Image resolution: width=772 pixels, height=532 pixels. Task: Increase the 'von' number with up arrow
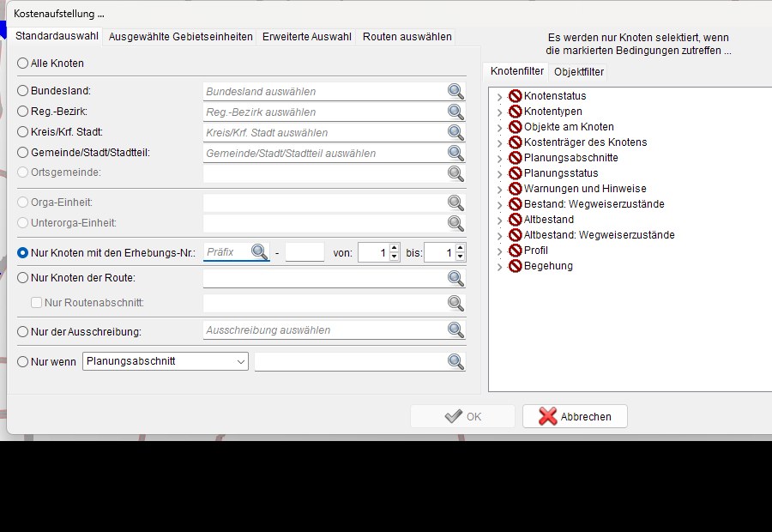(x=394, y=248)
